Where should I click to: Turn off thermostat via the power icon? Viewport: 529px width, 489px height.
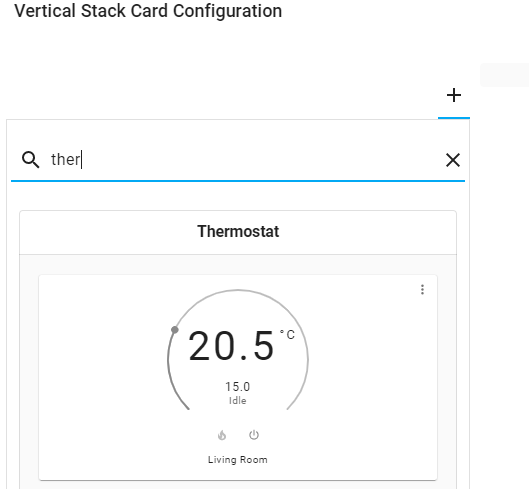254,435
